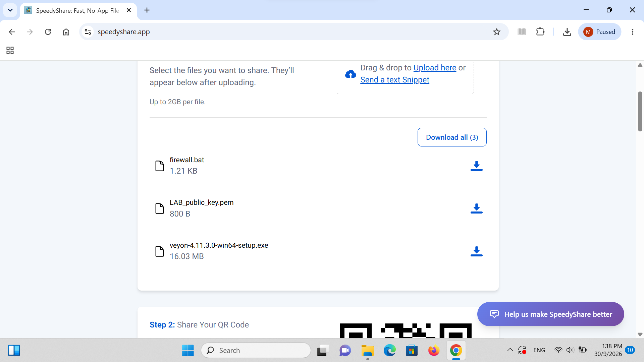Open the Extensions puzzle icon
This screenshot has width=644, height=362.
coord(540,32)
